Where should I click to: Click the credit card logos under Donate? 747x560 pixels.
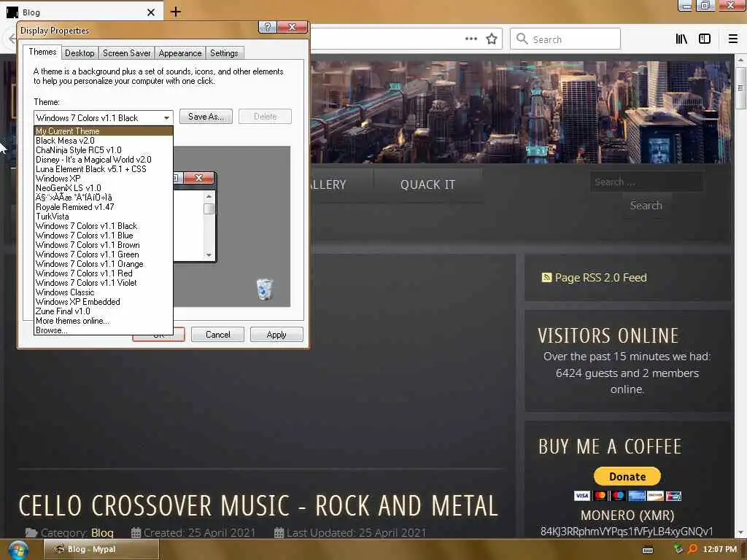[x=627, y=496]
